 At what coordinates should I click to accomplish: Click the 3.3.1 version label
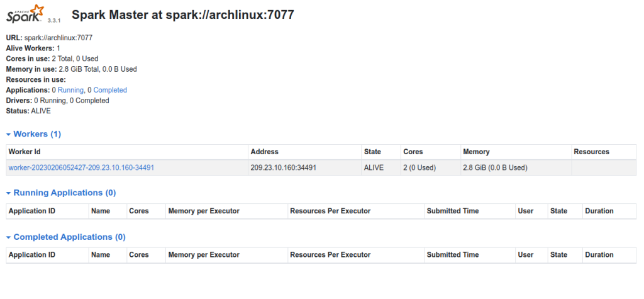point(54,20)
